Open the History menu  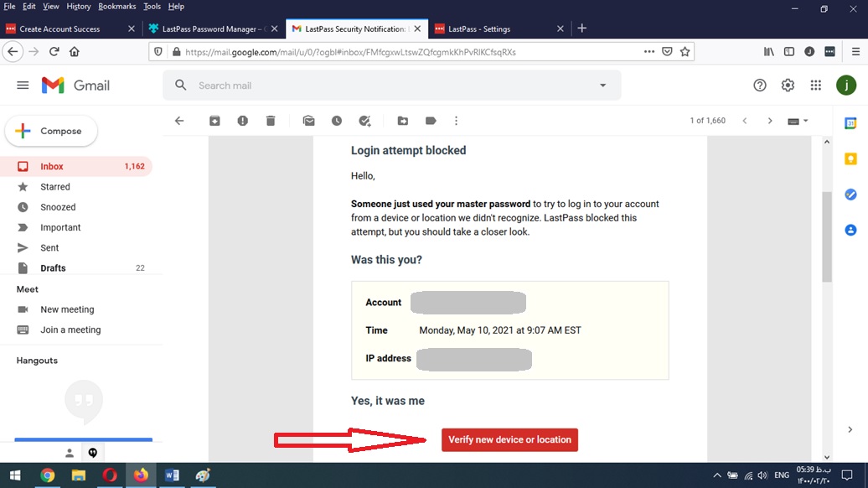click(x=79, y=7)
